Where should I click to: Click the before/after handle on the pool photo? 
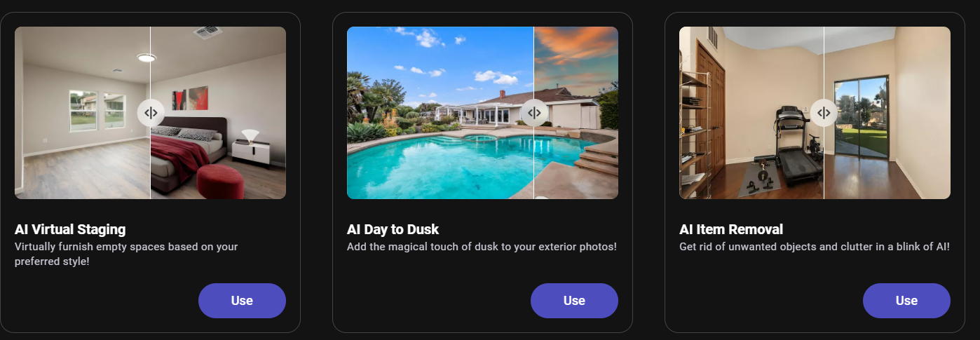point(534,112)
